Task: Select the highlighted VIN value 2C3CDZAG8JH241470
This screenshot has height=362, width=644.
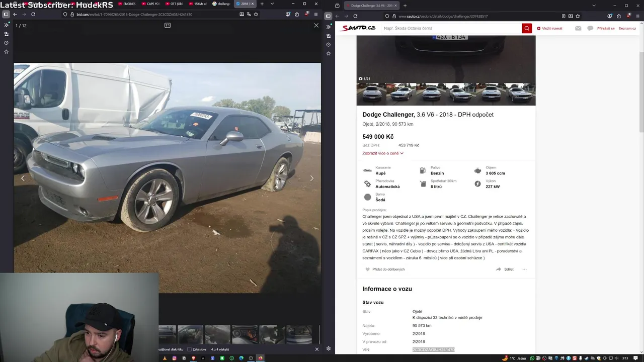Action: [x=433, y=349]
